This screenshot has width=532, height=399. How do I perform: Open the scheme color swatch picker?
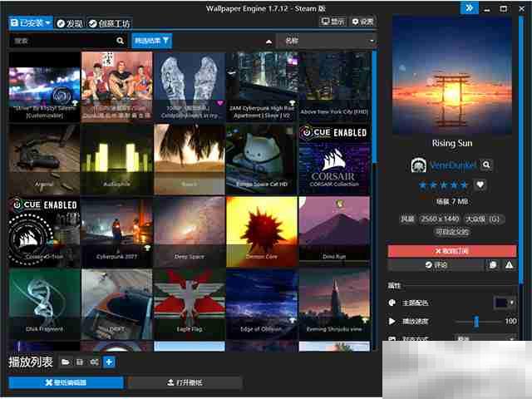pyautogui.click(x=505, y=303)
